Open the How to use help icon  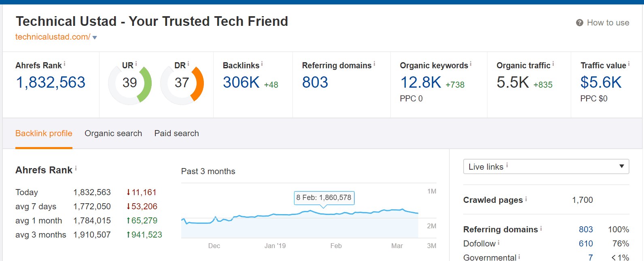tap(580, 23)
